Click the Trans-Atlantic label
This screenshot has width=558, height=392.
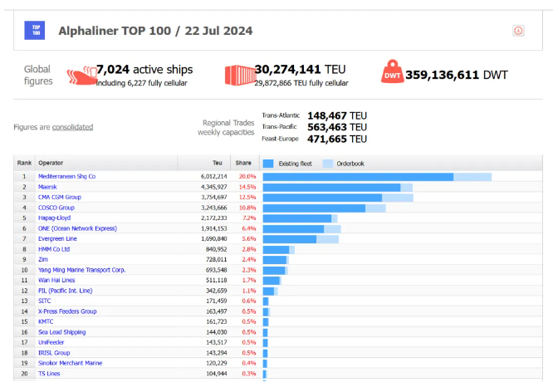click(x=281, y=115)
